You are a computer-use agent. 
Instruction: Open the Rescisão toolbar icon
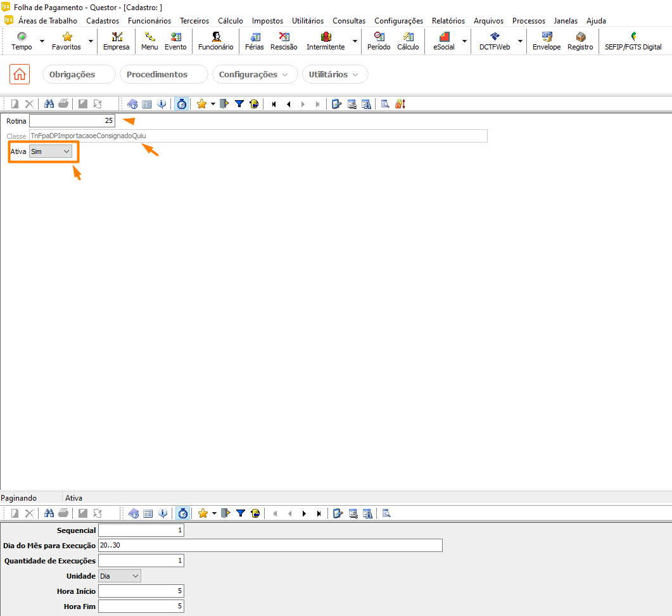tap(284, 41)
